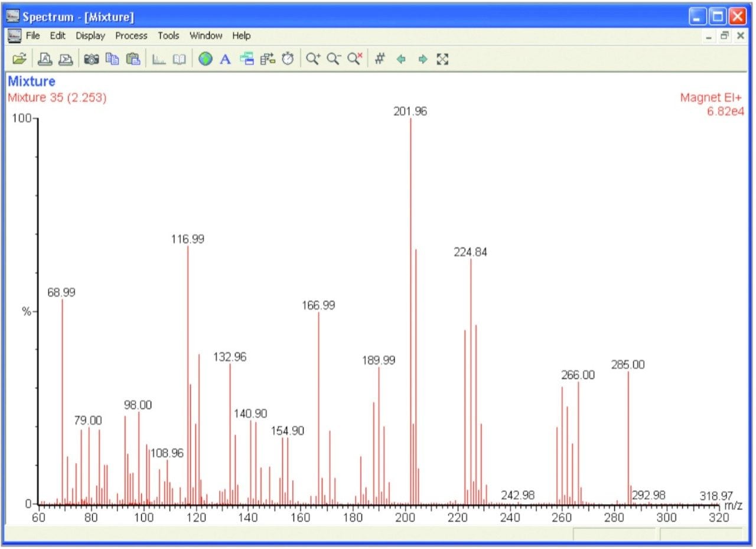Click the blue Mixture heading
This screenshot has height=549, width=756.
32,82
